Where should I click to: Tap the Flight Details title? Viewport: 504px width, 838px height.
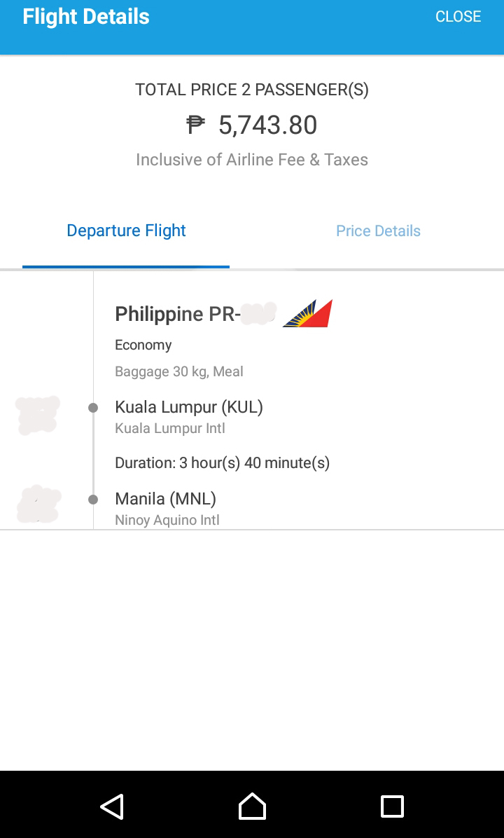point(86,17)
